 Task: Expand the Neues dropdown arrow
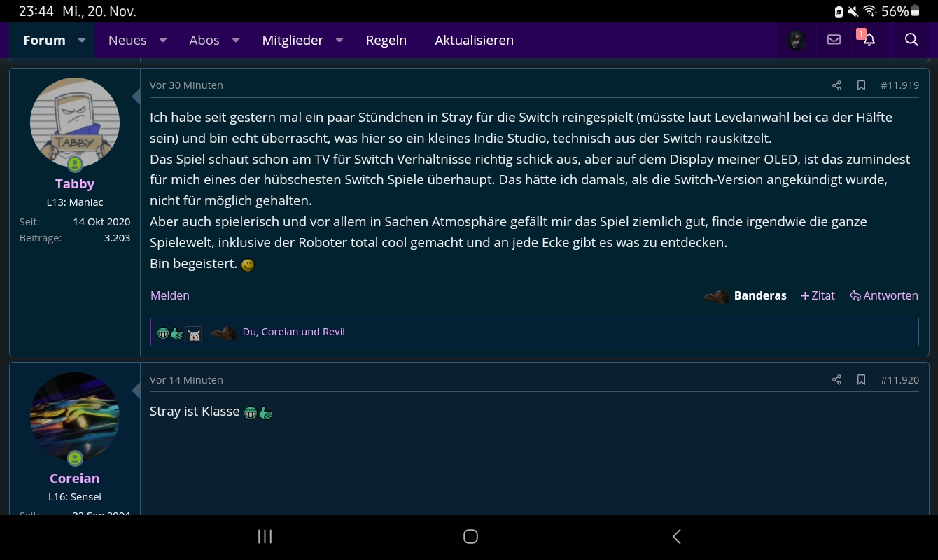coord(163,40)
